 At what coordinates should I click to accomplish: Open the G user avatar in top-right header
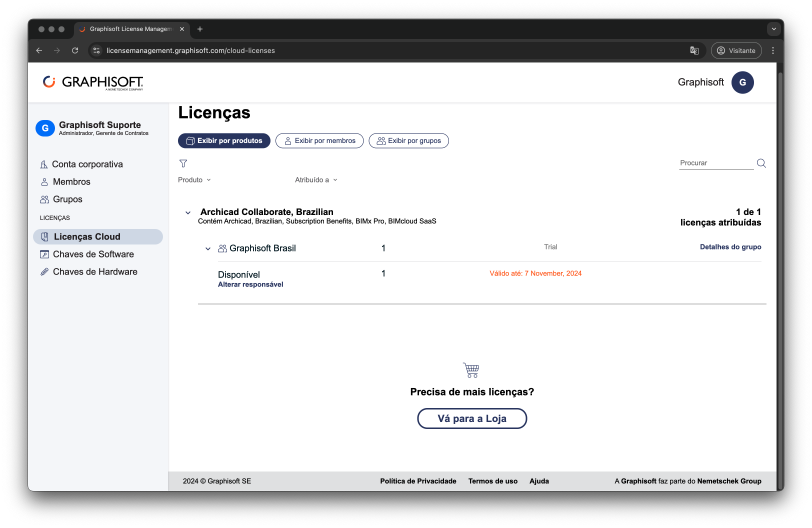tap(742, 82)
